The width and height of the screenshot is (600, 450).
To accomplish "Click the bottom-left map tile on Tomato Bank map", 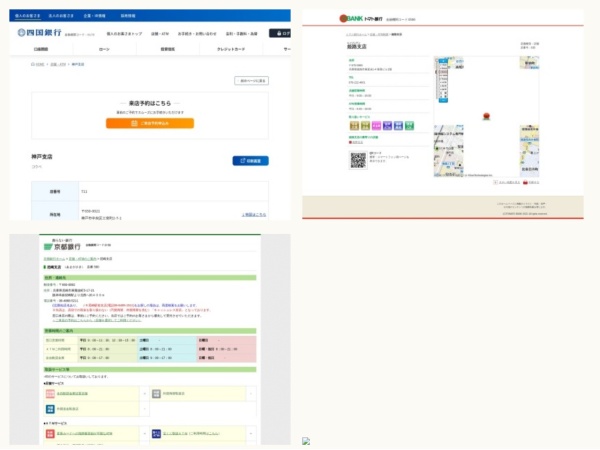I will coord(448,151).
